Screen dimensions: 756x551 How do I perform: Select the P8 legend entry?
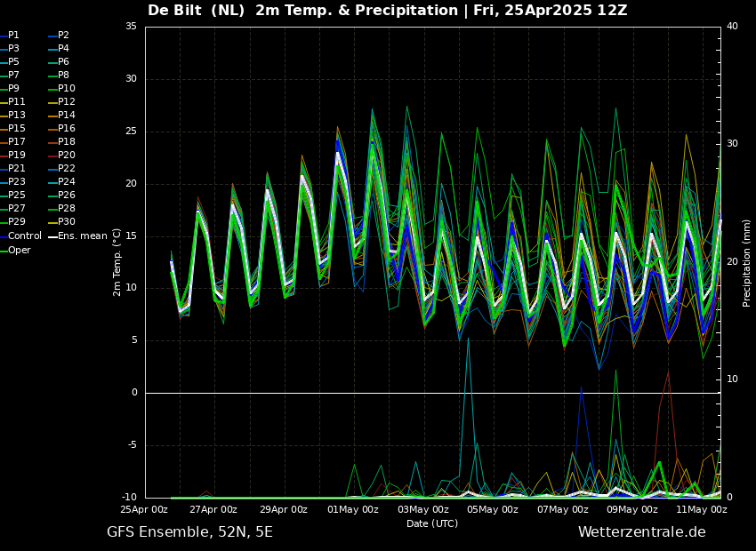[63, 76]
